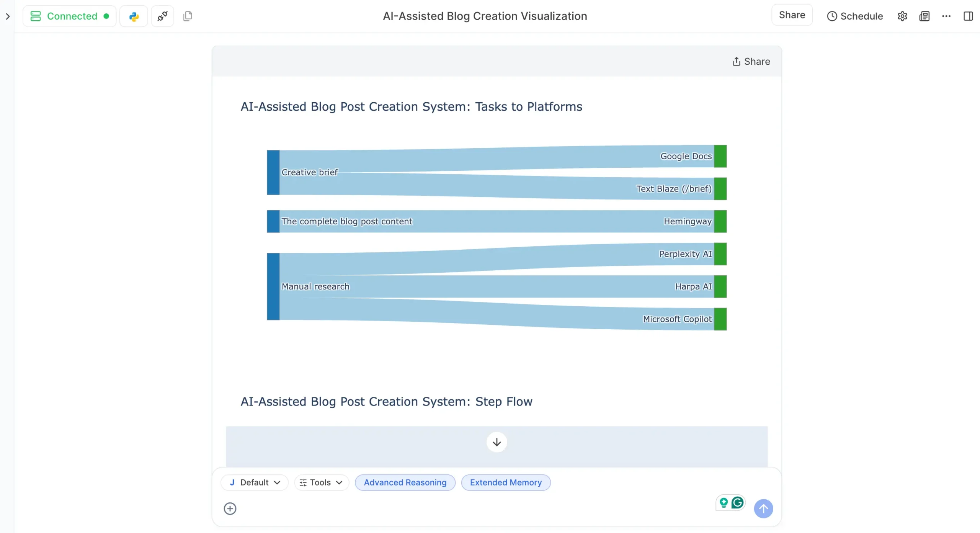Open settings via the gear icon
Screen dimensions: 980x533
point(902,16)
